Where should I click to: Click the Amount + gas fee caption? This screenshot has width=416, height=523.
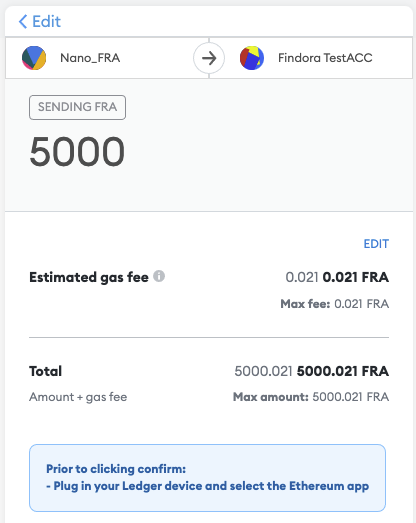(78, 397)
